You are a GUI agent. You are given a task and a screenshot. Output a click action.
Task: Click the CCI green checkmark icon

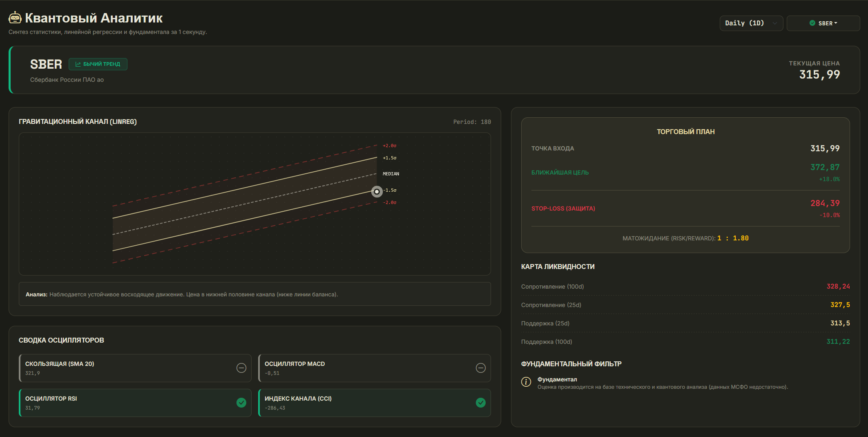(x=481, y=403)
